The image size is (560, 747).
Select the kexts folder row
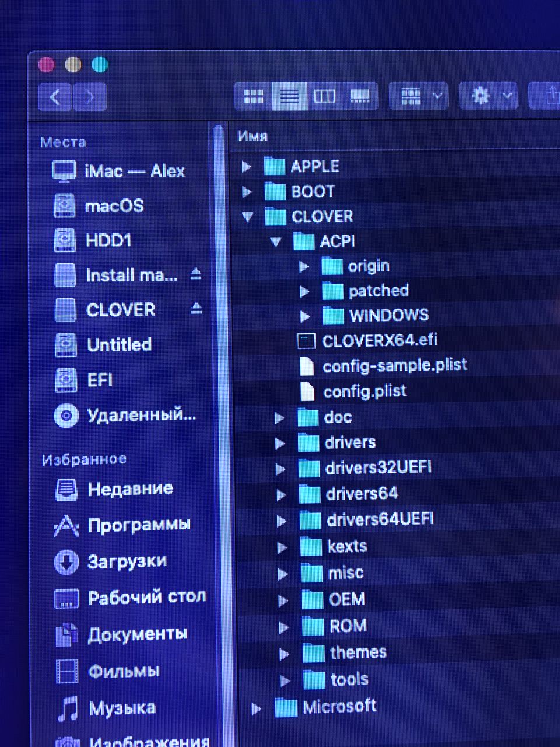click(397, 547)
